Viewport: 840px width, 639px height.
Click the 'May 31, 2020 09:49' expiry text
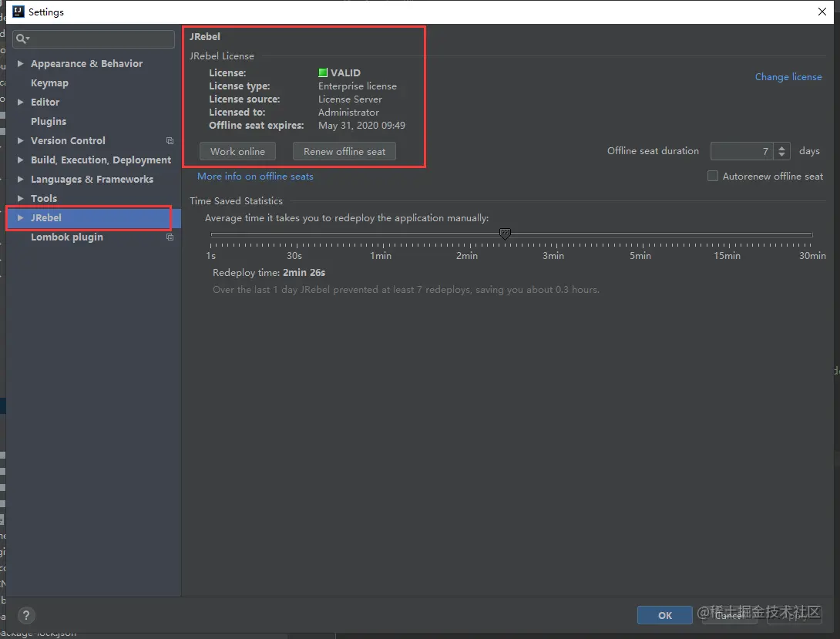[x=361, y=126]
